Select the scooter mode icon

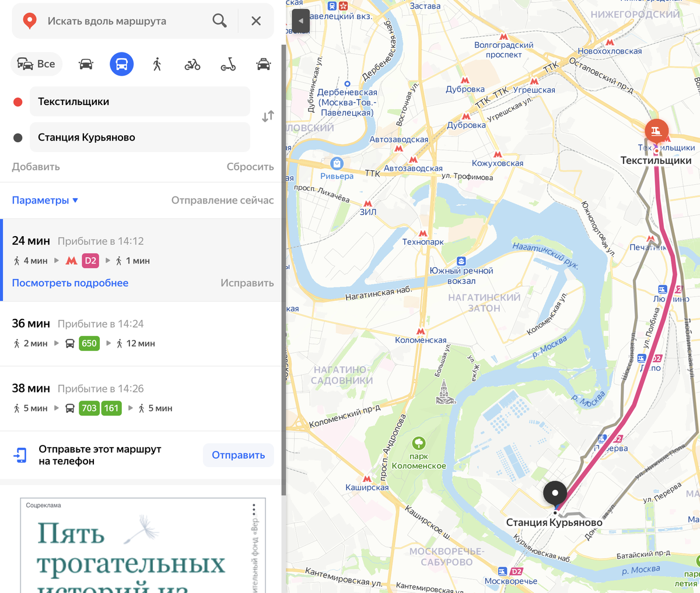228,64
